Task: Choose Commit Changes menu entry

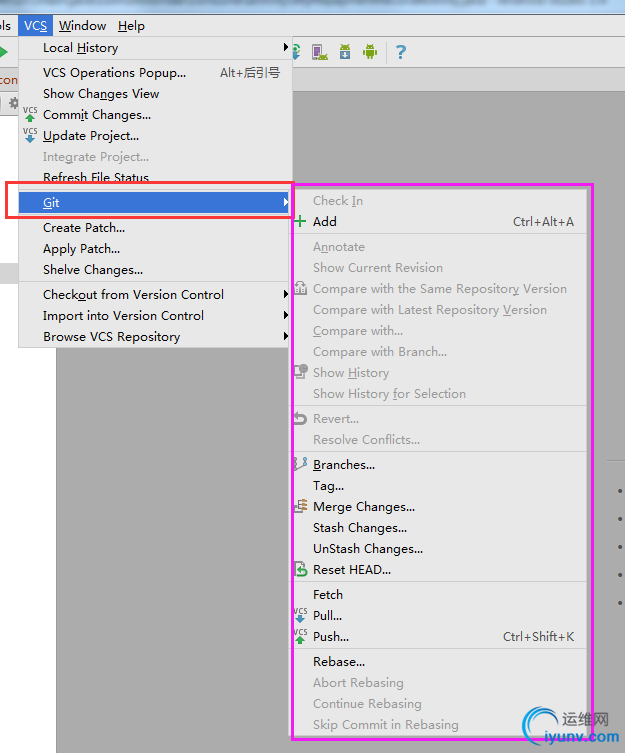Action: (x=155, y=115)
